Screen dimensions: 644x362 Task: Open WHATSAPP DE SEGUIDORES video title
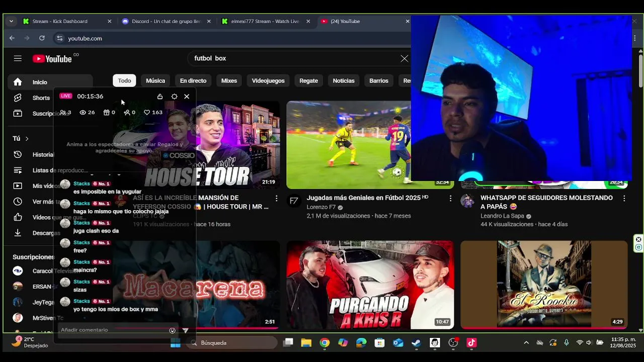tap(546, 202)
